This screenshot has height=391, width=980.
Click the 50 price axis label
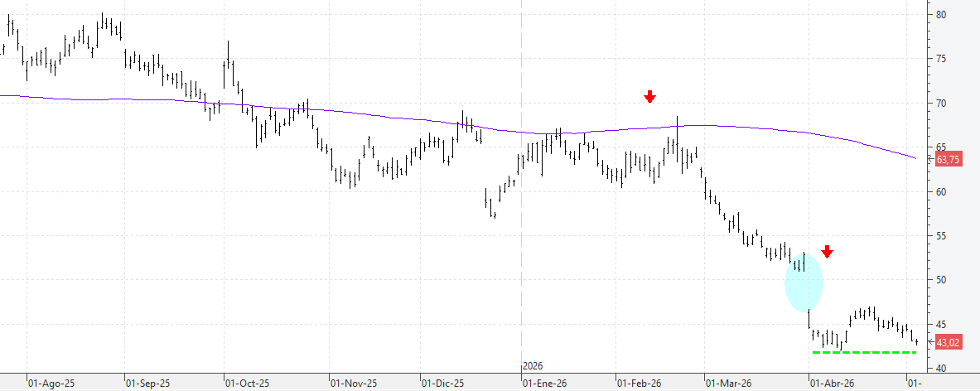[x=941, y=281]
